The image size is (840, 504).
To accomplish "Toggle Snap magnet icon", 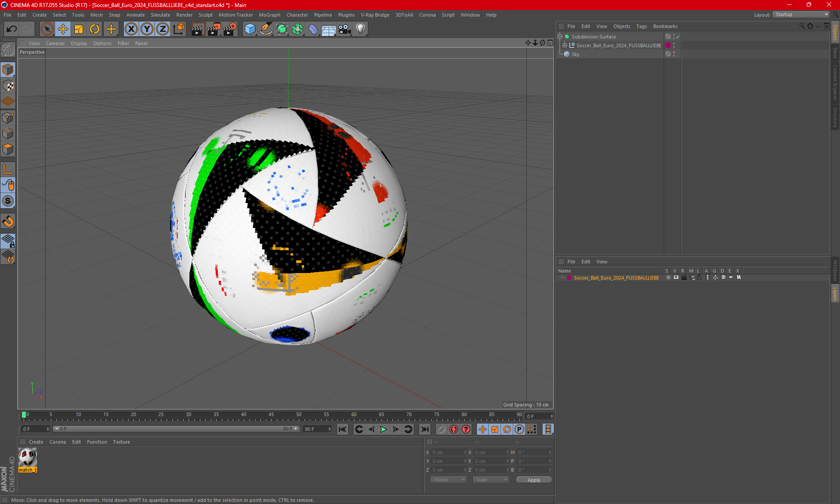I will 8,221.
